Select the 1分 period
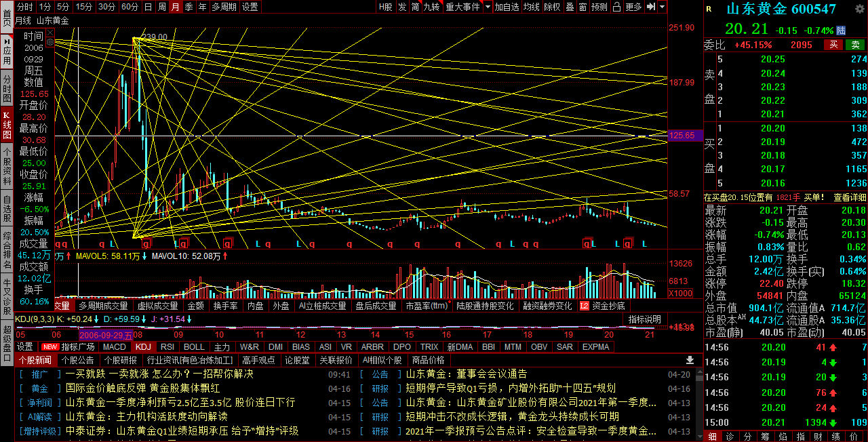Viewport: 868px width, 442px height. click(x=45, y=7)
